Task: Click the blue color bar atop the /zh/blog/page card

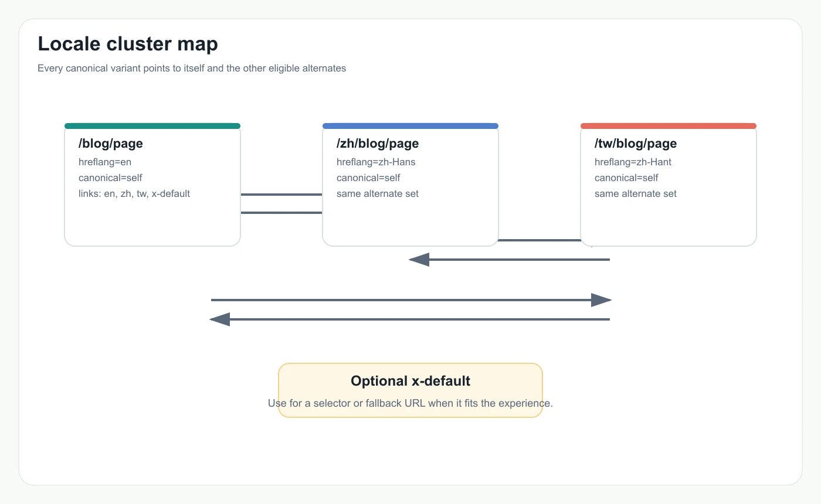Action: point(410,126)
